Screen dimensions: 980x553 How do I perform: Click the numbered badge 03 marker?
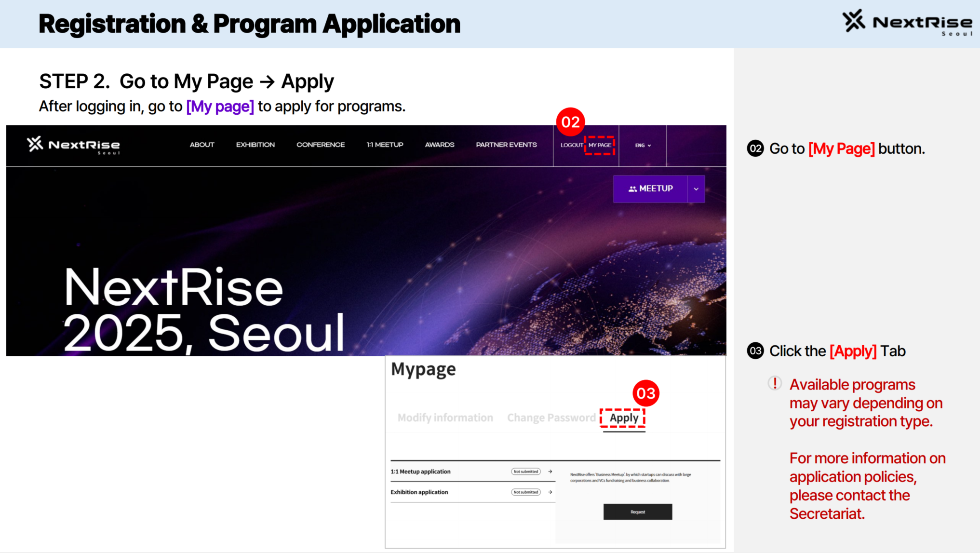[646, 393]
